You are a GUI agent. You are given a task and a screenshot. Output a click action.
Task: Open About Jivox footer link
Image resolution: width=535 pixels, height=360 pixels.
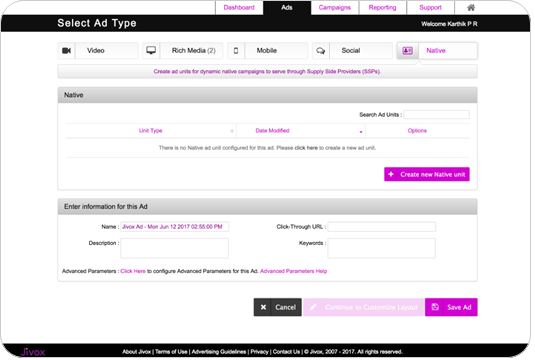pyautogui.click(x=136, y=352)
